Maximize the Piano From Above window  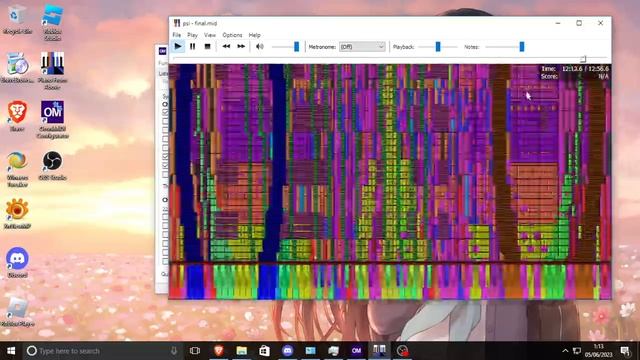[579, 23]
